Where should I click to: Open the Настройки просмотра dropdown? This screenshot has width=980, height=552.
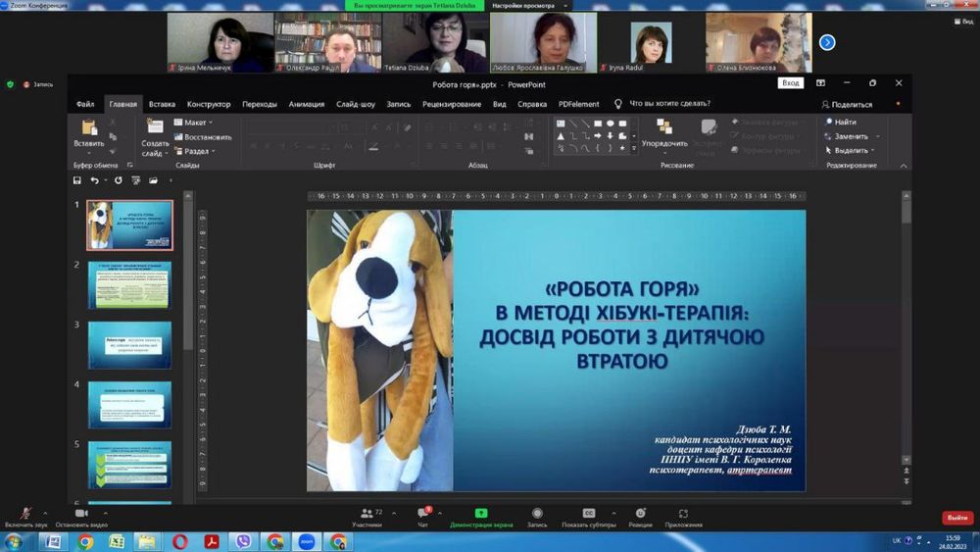(x=528, y=6)
